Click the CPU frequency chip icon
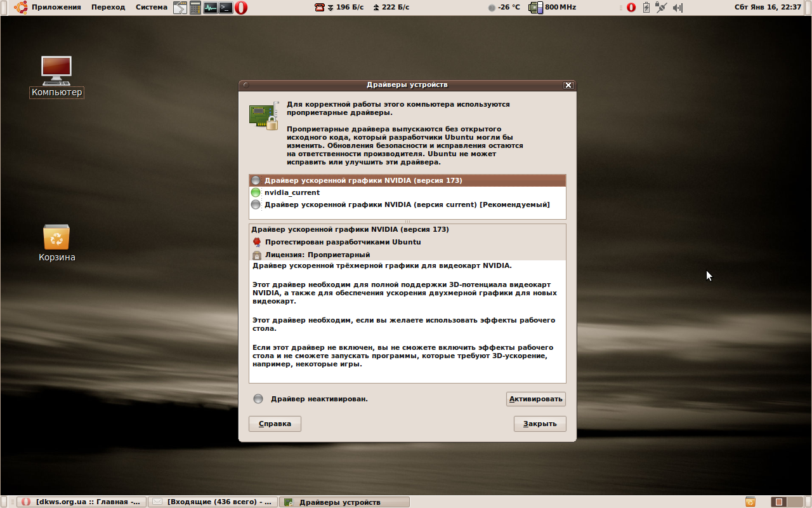 536,8
